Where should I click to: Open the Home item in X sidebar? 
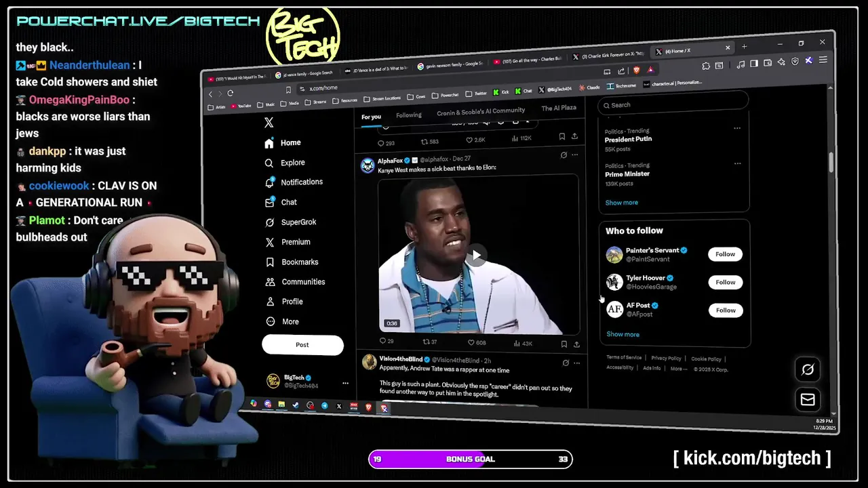[283, 143]
